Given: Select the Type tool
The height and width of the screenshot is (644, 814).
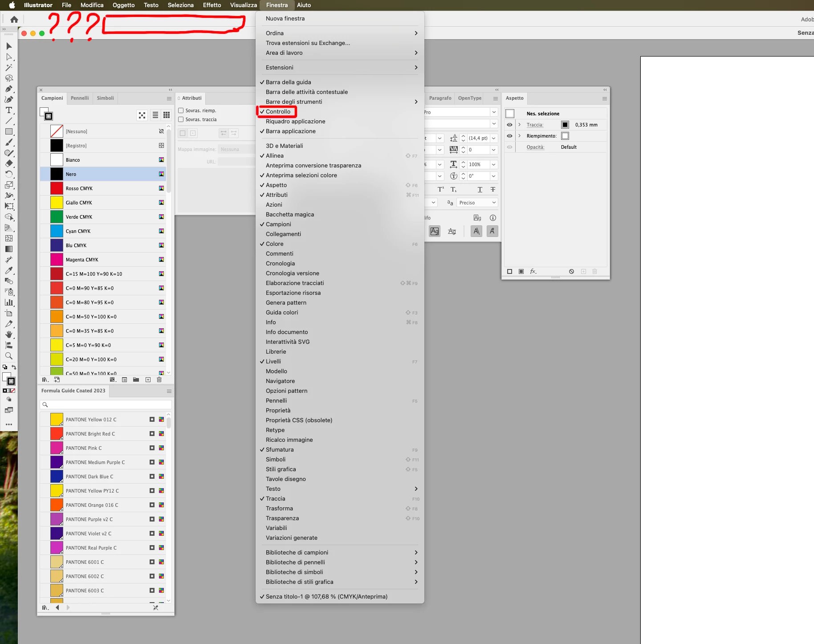Looking at the screenshot, I should (x=9, y=110).
